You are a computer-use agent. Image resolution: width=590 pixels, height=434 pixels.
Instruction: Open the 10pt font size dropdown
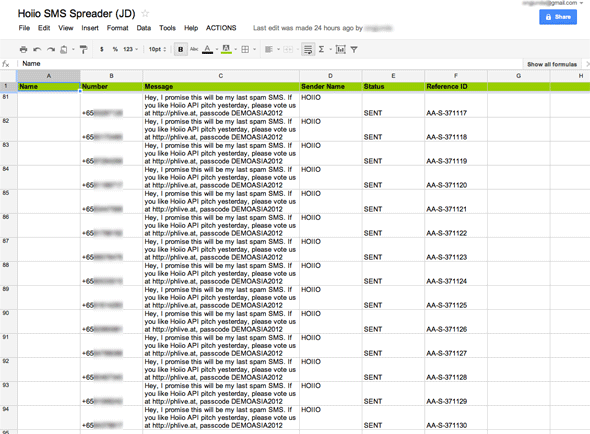tap(157, 49)
